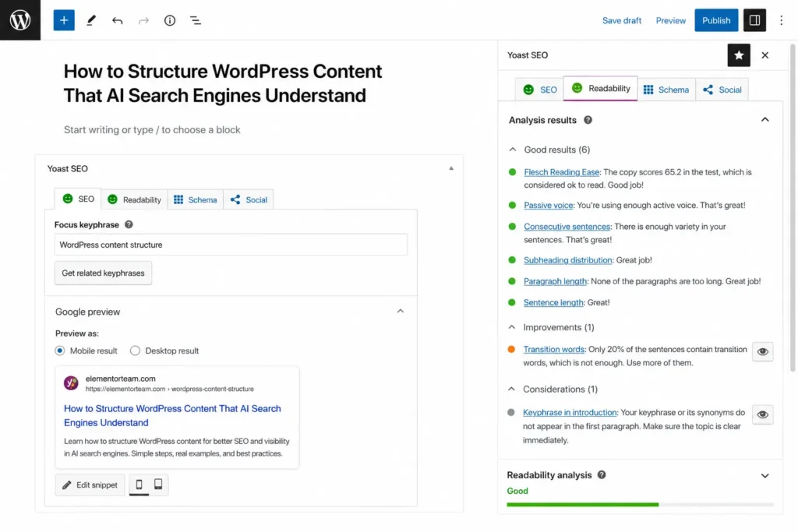
Task: Select the Desktop result radio button
Action: 135,351
